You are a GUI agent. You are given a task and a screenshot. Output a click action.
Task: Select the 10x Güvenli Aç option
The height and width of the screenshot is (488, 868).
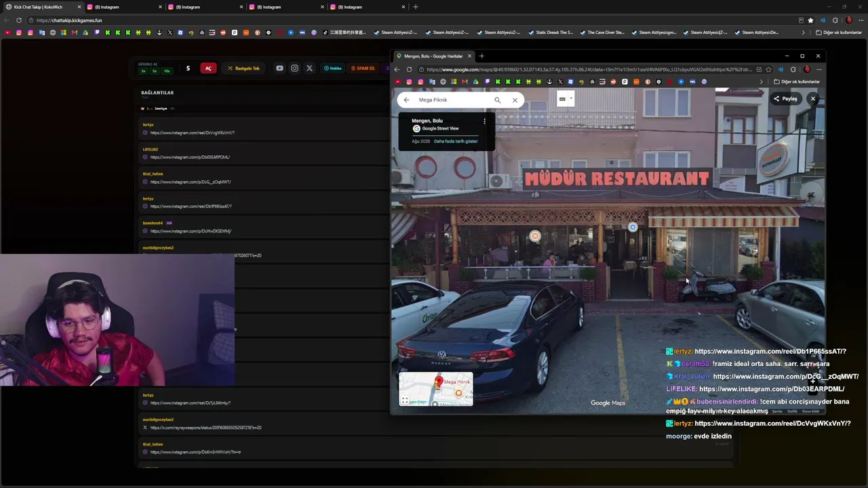pyautogui.click(x=167, y=70)
